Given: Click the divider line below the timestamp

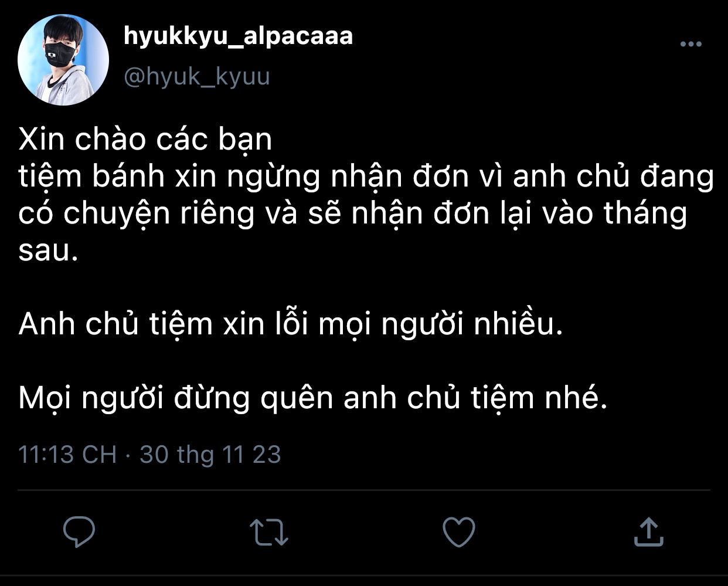Looking at the screenshot, I should (364, 490).
